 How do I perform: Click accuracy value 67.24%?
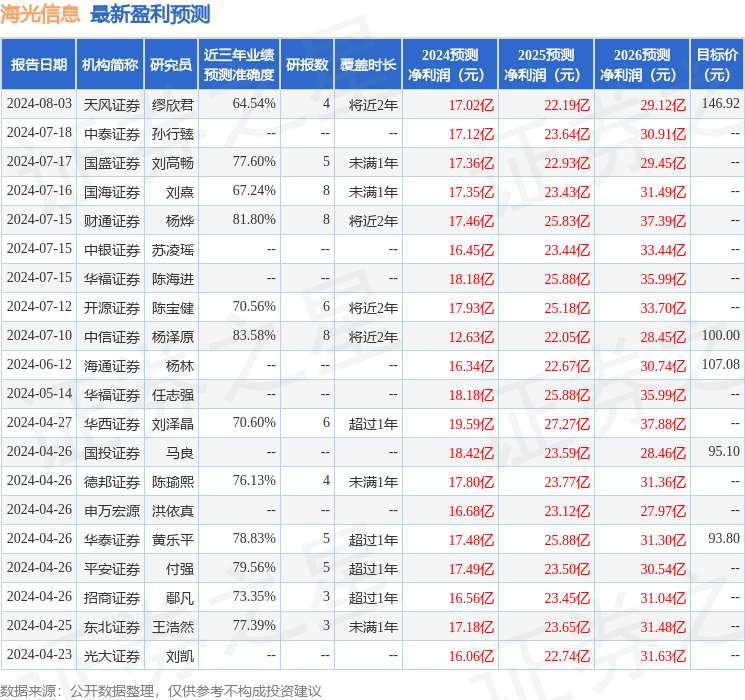tap(254, 191)
